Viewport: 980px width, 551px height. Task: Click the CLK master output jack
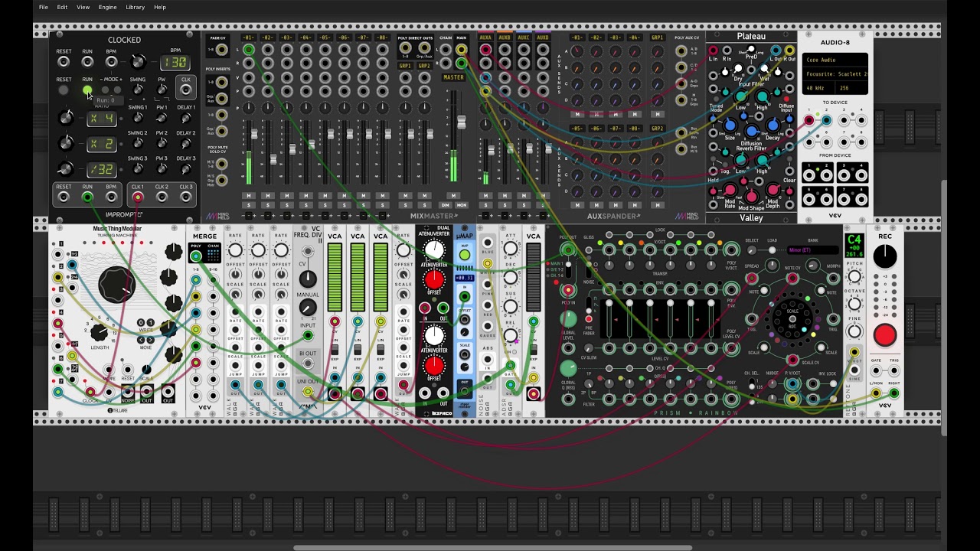(x=185, y=90)
